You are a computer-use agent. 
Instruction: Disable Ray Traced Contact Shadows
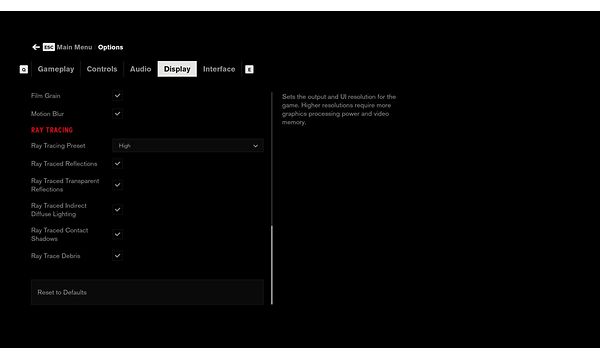(117, 234)
